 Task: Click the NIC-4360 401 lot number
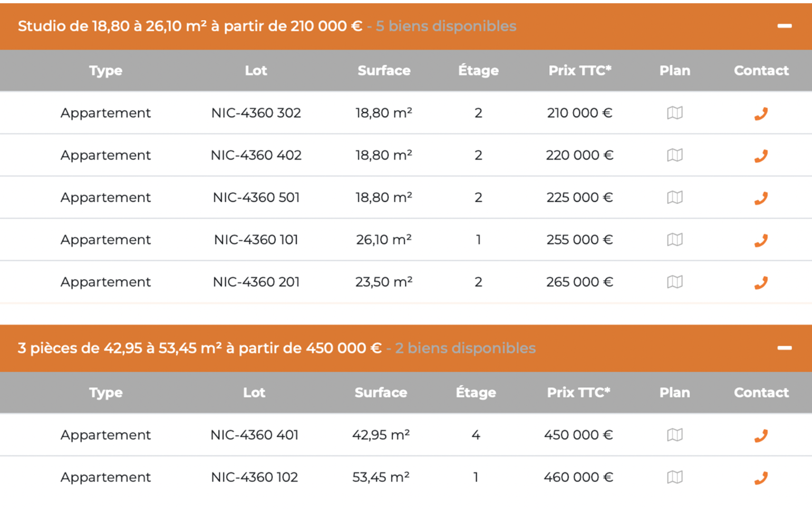254,435
